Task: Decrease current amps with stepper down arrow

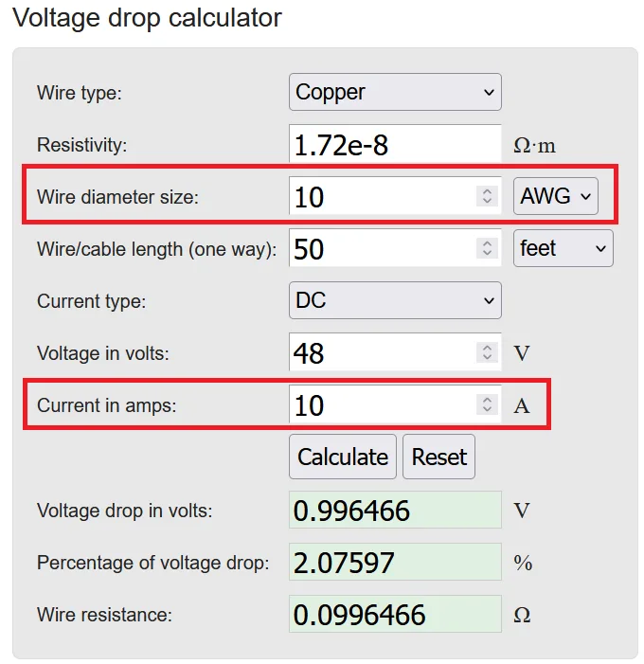Action: coord(487,410)
